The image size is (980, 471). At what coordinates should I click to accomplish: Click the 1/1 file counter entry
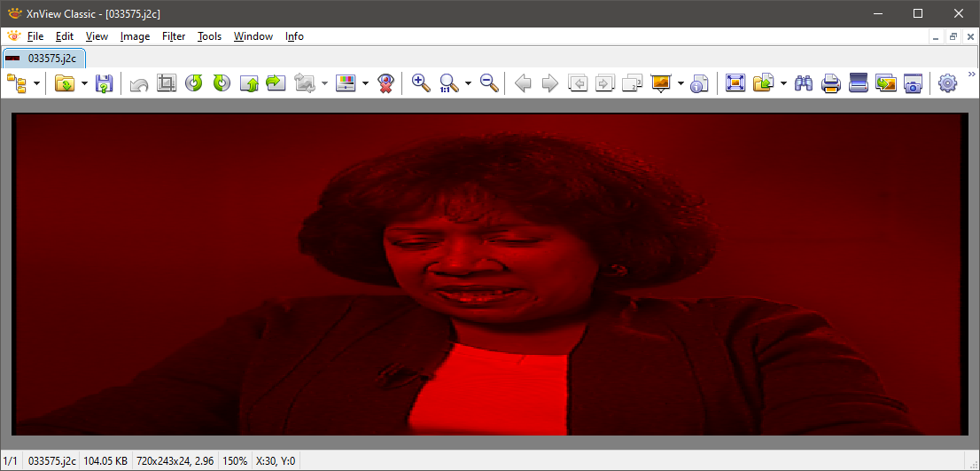(11, 461)
